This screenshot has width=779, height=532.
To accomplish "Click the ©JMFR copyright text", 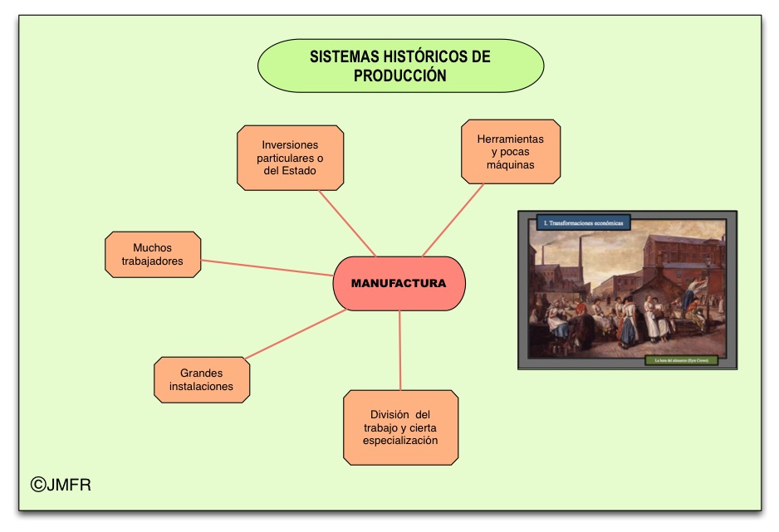I will 61,485.
